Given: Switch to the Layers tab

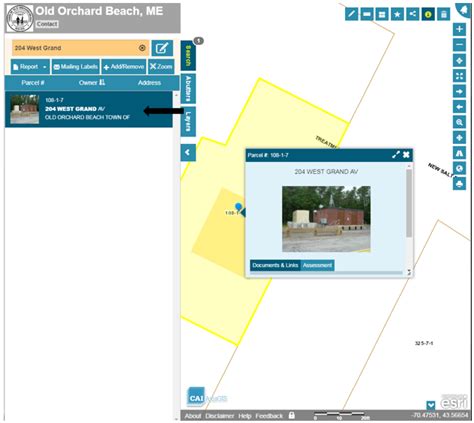Looking at the screenshot, I should tap(188, 122).
